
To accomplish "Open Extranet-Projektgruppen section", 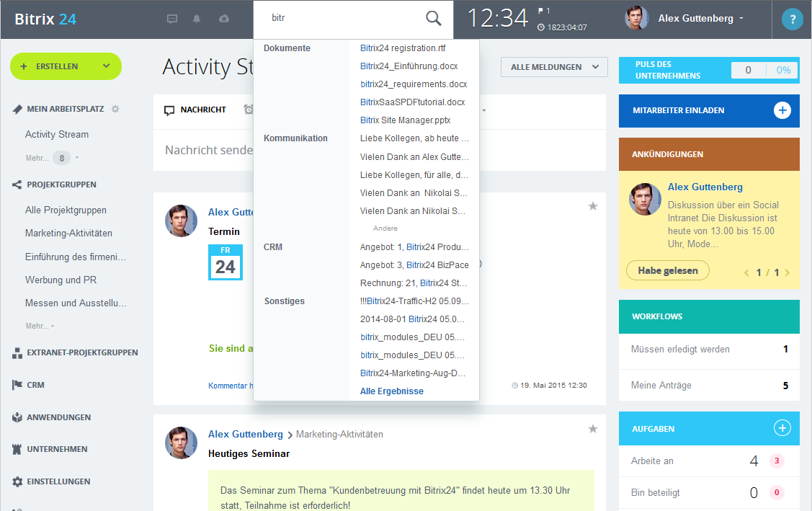I will coord(82,352).
